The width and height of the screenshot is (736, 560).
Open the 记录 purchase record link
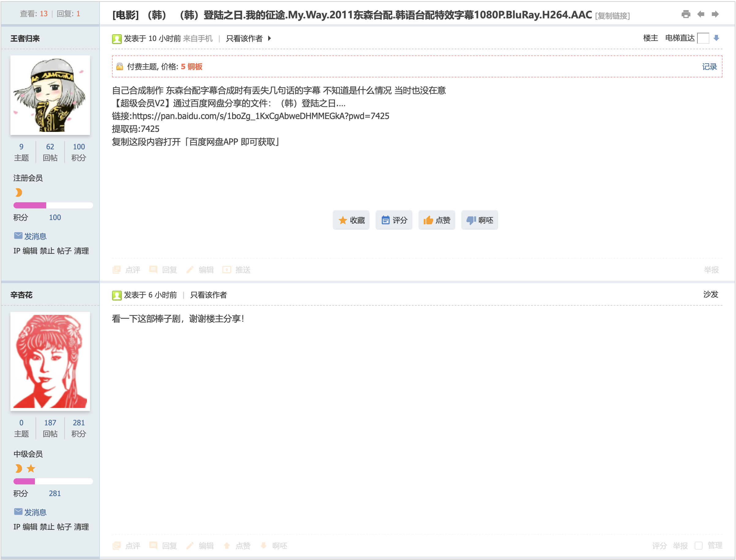(x=709, y=67)
